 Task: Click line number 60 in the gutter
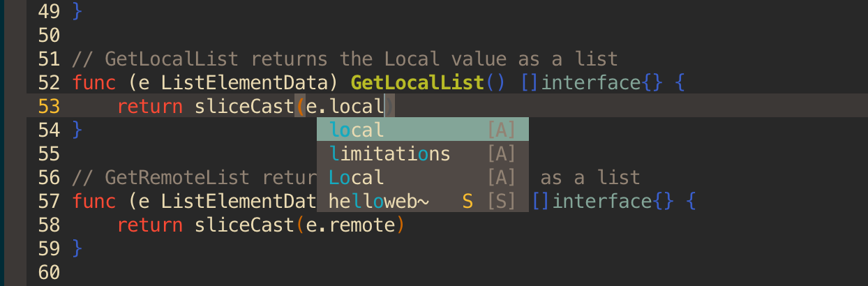pos(49,272)
